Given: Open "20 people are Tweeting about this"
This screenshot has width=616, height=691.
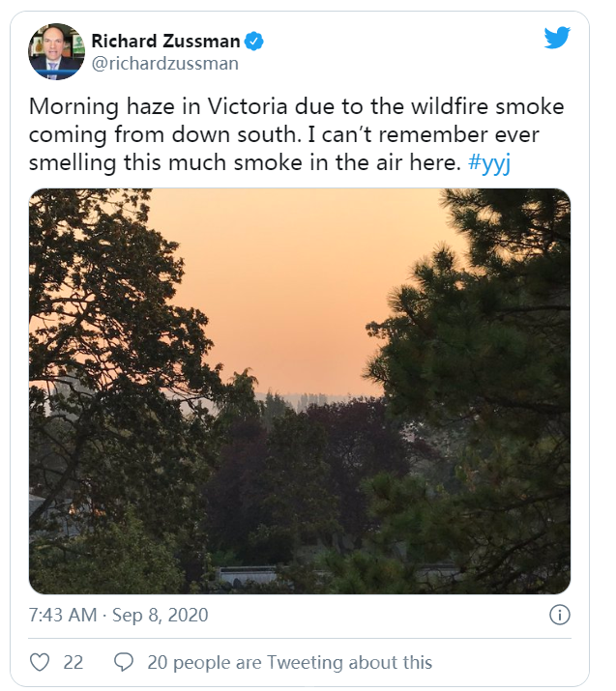Looking at the screenshot, I should tap(289, 662).
